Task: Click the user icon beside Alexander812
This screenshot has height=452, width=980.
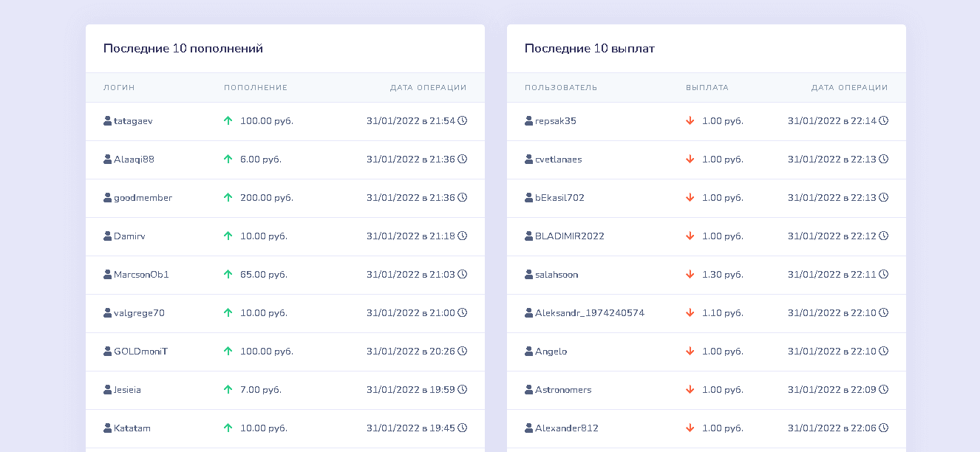Action: tap(528, 428)
